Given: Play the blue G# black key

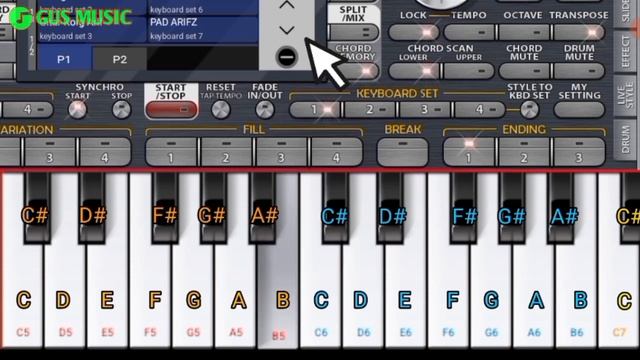Looking at the screenshot, I should pos(512,208).
